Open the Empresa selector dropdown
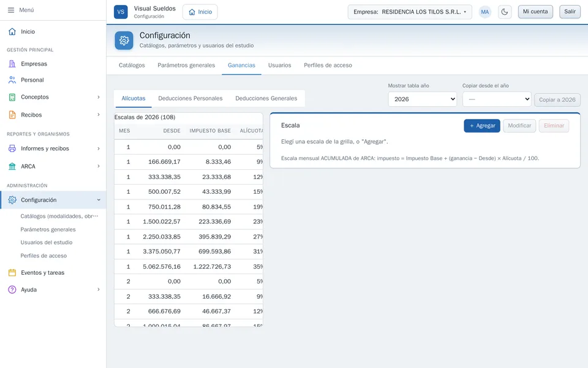This screenshot has height=368, width=588. (x=410, y=12)
